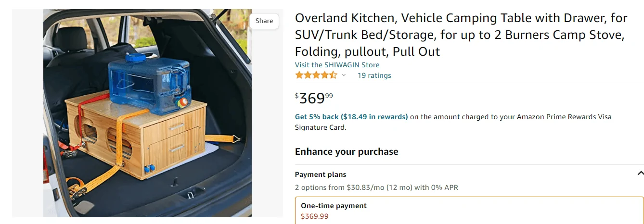This screenshot has height=224, width=644.
Task: Open the star rating popover chevron
Action: click(x=344, y=75)
